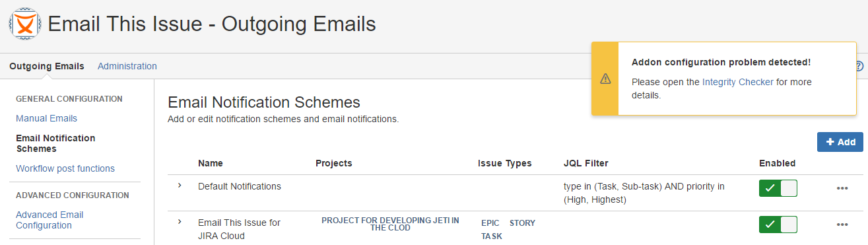Image resolution: width=868 pixels, height=245 pixels.
Task: Disable the Default Notifications scheme toggle
Action: point(778,188)
